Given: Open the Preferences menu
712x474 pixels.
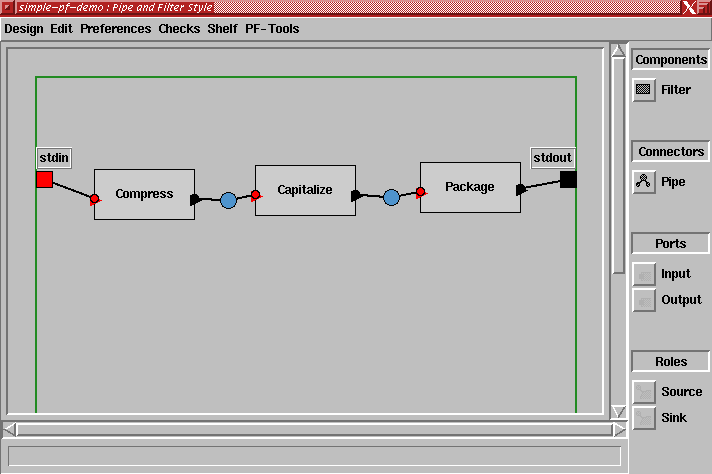Looking at the screenshot, I should (x=116, y=29).
